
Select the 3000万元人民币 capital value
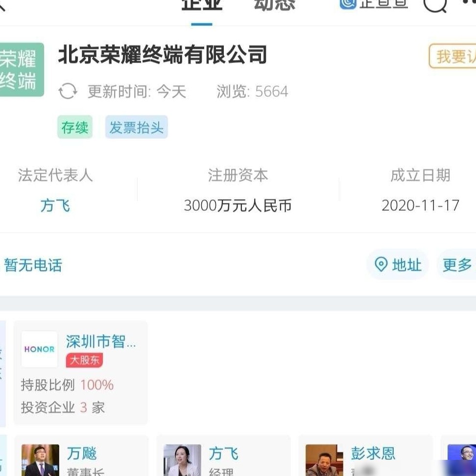coord(238,205)
